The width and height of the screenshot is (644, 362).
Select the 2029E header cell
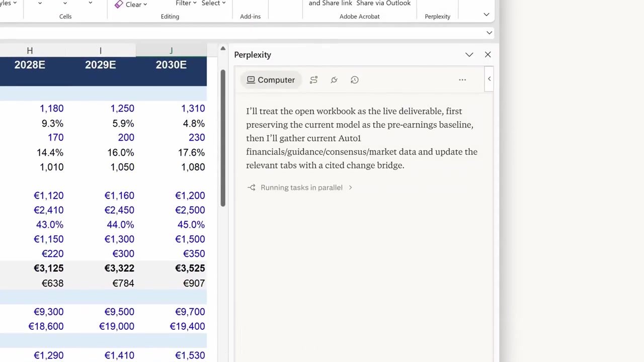(x=101, y=65)
